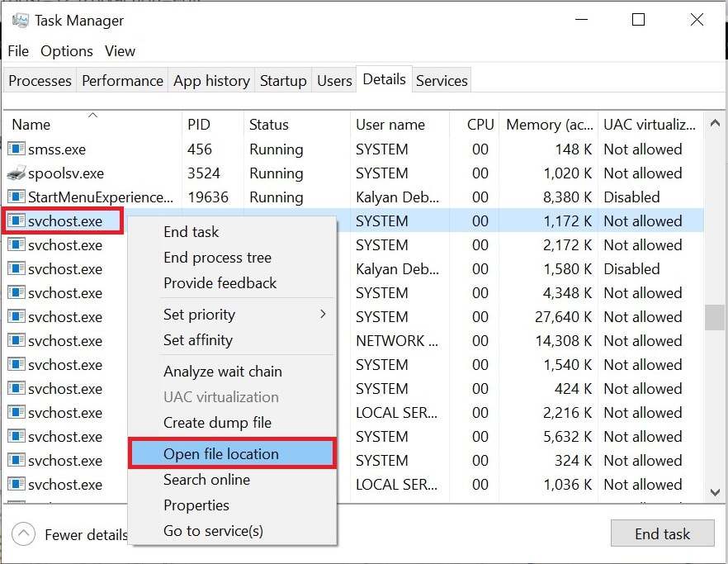Open the Options menu

point(67,50)
